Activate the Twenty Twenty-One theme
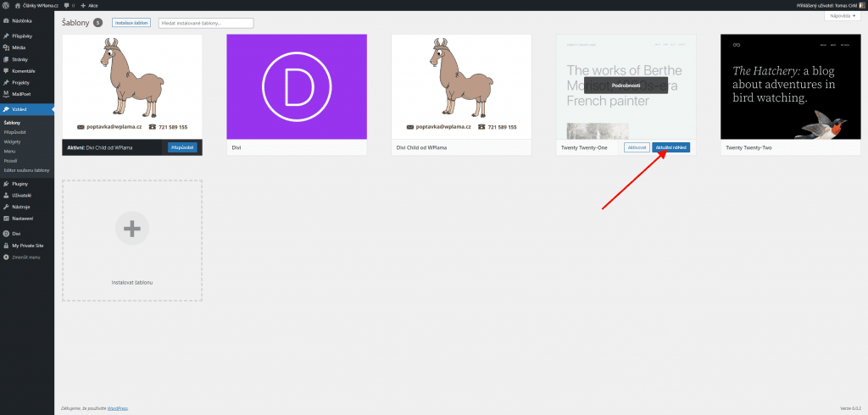 point(637,147)
